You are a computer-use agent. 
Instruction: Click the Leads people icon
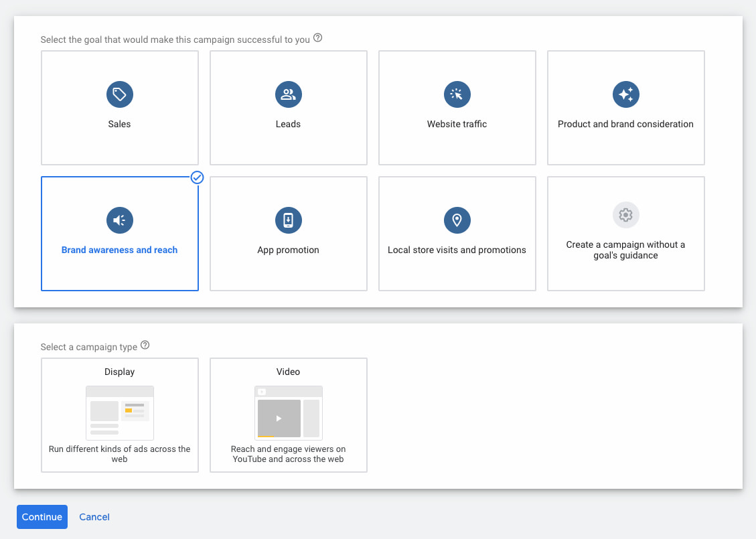pyautogui.click(x=289, y=94)
